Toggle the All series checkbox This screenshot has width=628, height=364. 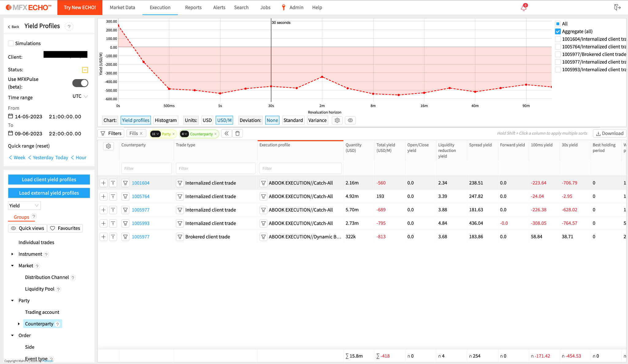coord(558,24)
